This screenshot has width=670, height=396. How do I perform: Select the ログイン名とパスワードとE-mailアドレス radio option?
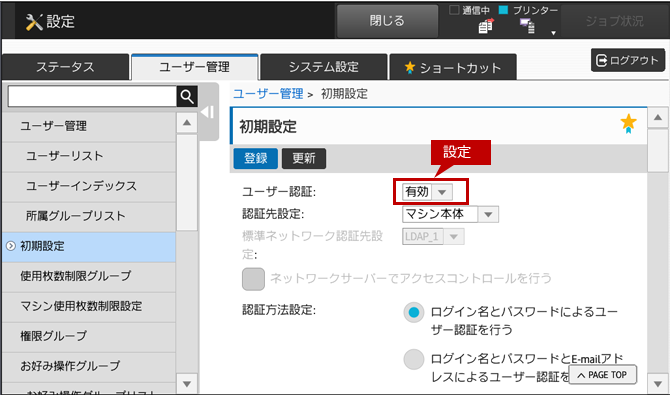414,359
